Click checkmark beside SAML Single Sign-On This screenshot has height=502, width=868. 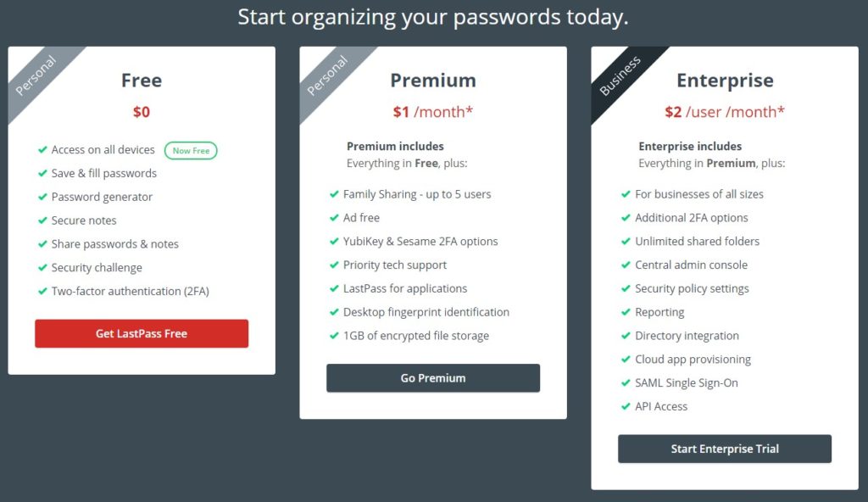pyautogui.click(x=626, y=383)
